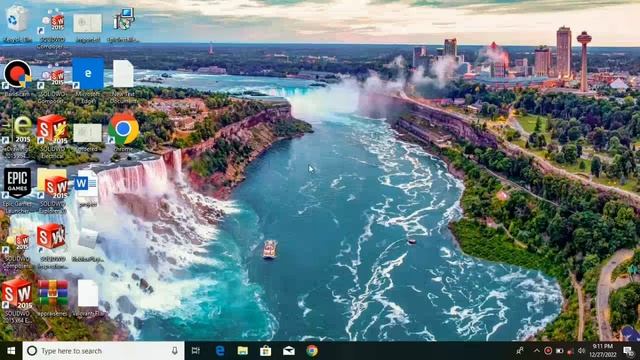Expand the hidden system tray icons chevron
This screenshot has width=640, height=360.
pos(537,351)
